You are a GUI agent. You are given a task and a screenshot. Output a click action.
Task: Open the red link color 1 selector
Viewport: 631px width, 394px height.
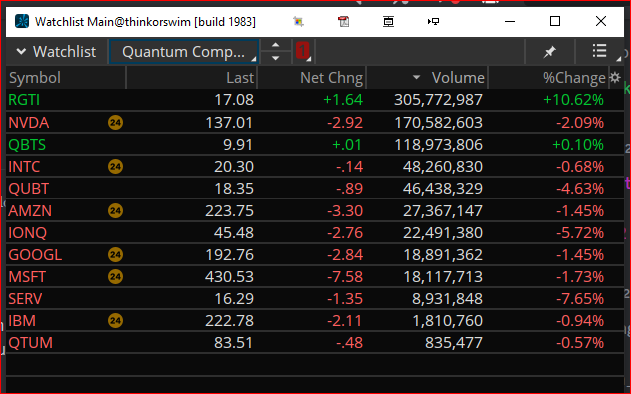[303, 51]
